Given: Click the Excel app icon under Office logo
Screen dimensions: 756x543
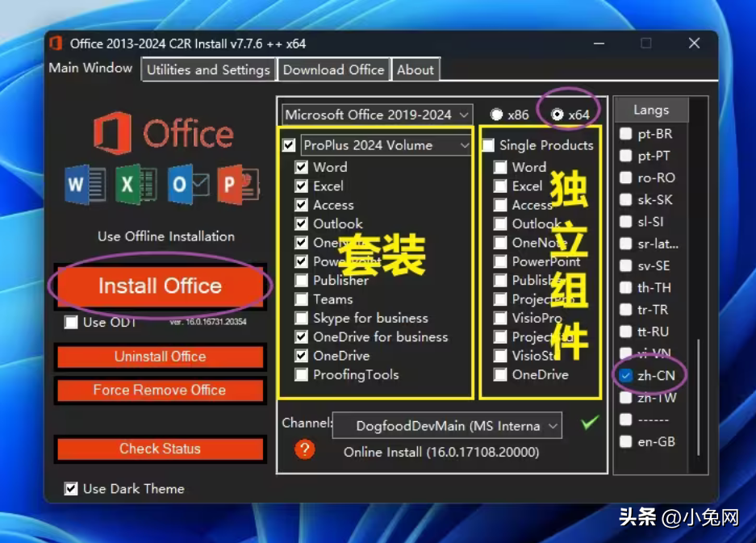Looking at the screenshot, I should [x=136, y=184].
